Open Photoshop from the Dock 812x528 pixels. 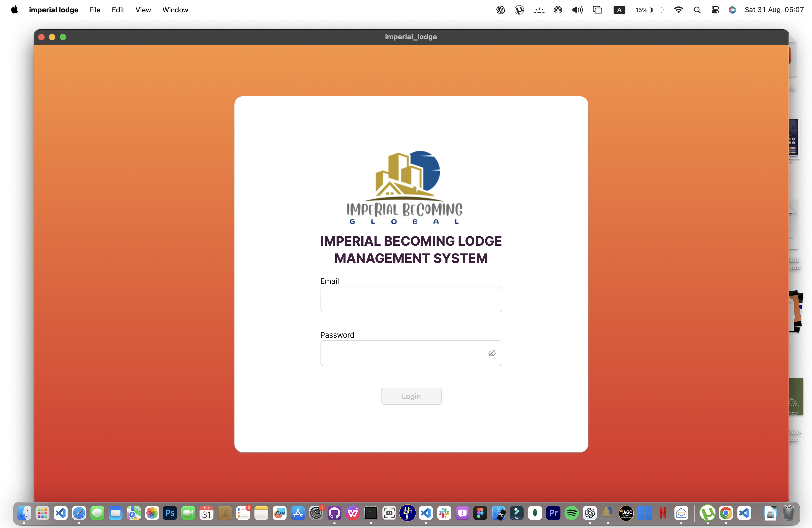click(170, 513)
